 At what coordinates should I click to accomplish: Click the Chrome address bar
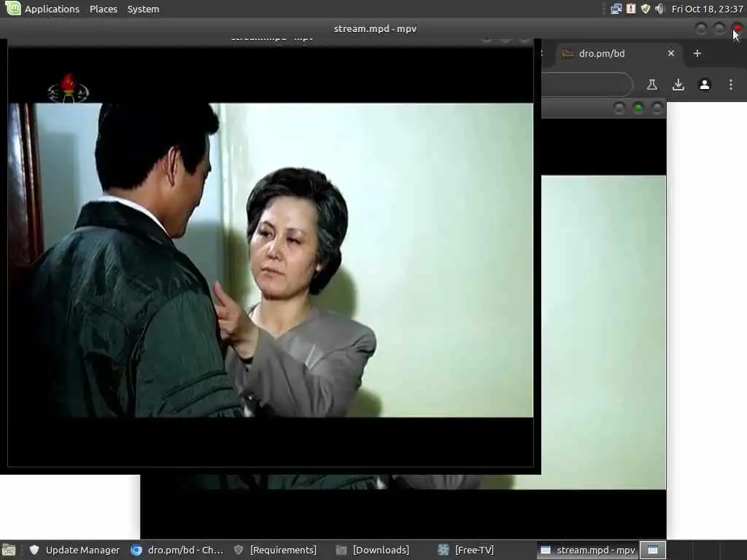(x=586, y=85)
